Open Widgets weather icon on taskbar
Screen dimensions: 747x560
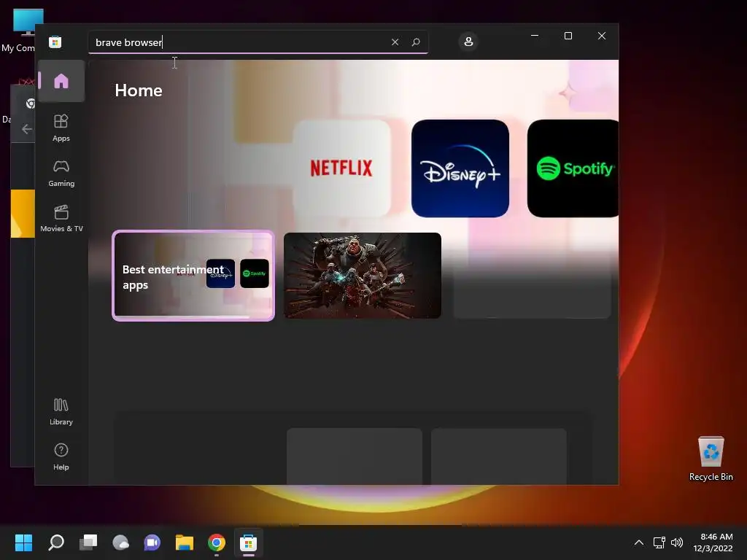pos(120,542)
